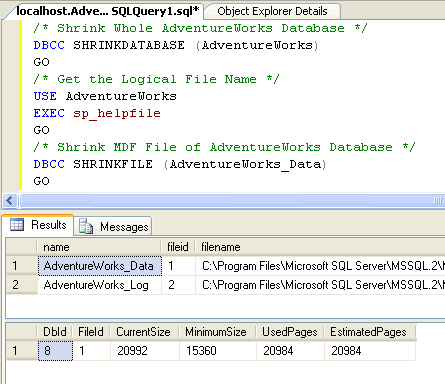The height and width of the screenshot is (384, 445).
Task: Select the EstimatedPages value 20984
Action: (370, 351)
